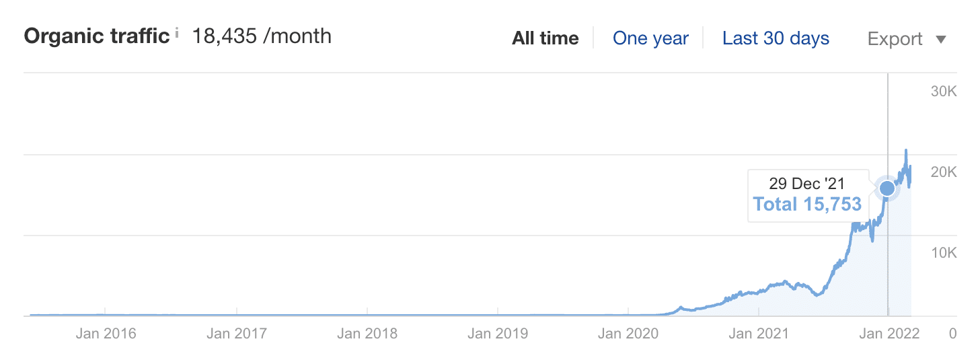
Task: Click the highest peak of the traffic line
Action: pyautogui.click(x=906, y=151)
